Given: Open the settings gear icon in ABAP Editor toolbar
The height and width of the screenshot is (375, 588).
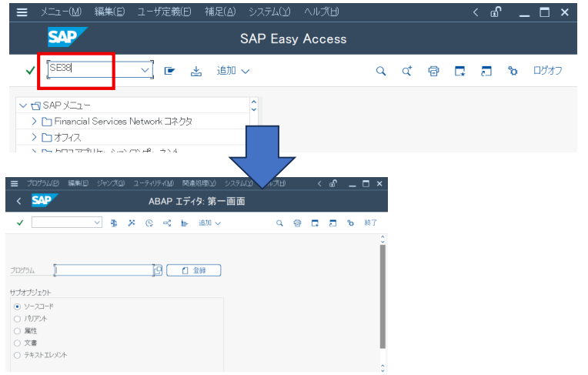Looking at the screenshot, I should pos(350,223).
